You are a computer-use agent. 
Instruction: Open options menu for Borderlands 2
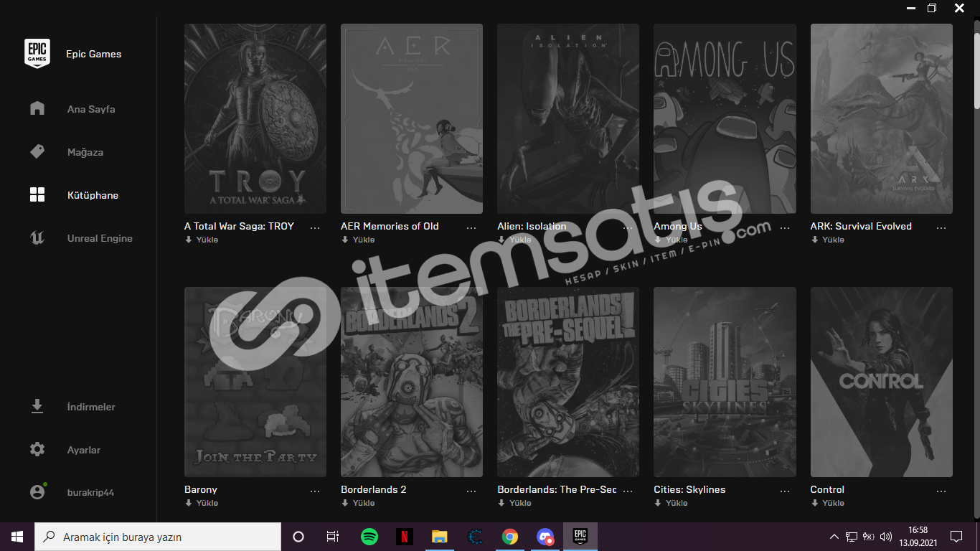[x=471, y=490]
